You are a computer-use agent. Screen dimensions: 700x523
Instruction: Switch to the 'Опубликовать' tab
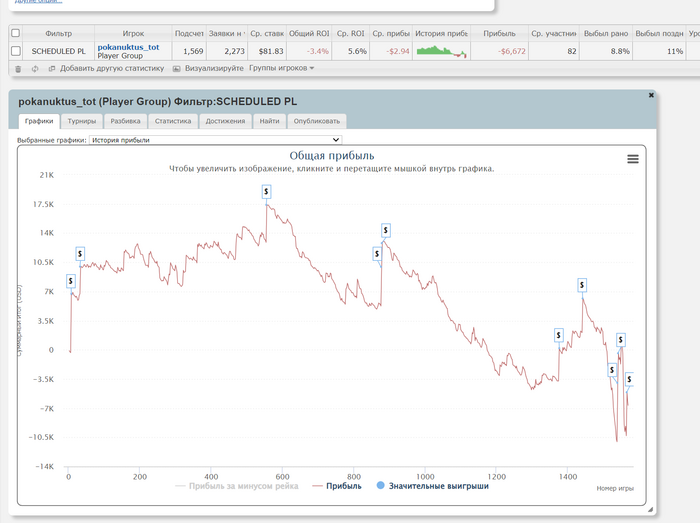click(x=317, y=121)
